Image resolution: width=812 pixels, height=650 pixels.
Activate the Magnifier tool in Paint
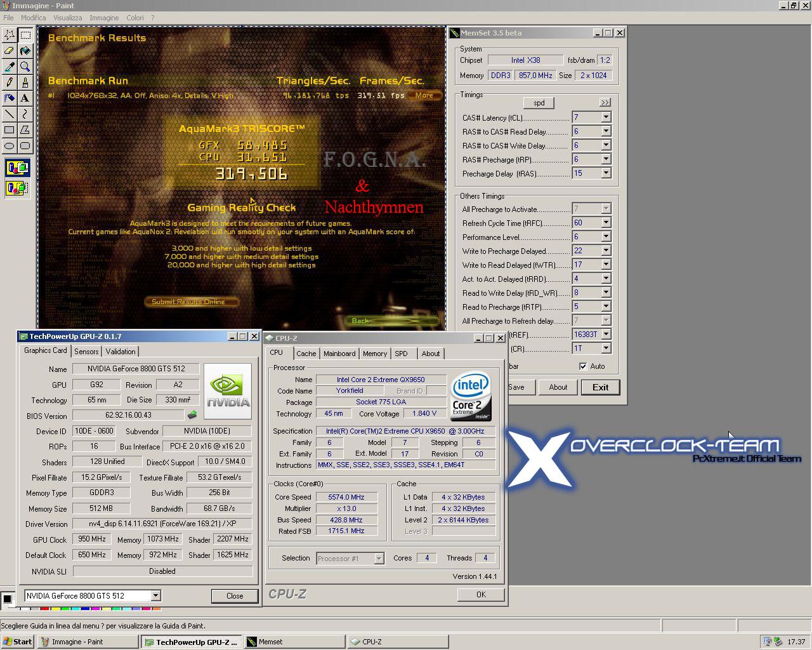tap(25, 67)
